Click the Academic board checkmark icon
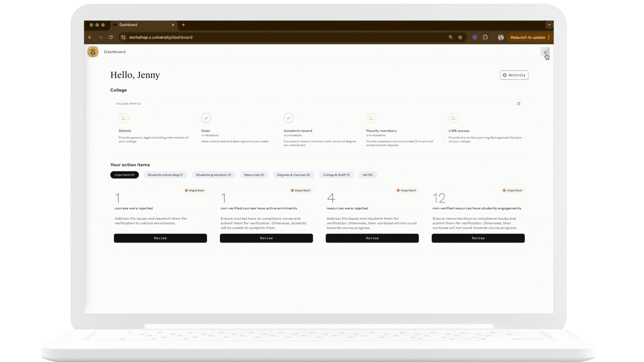The image size is (644, 362). pyautogui.click(x=288, y=118)
